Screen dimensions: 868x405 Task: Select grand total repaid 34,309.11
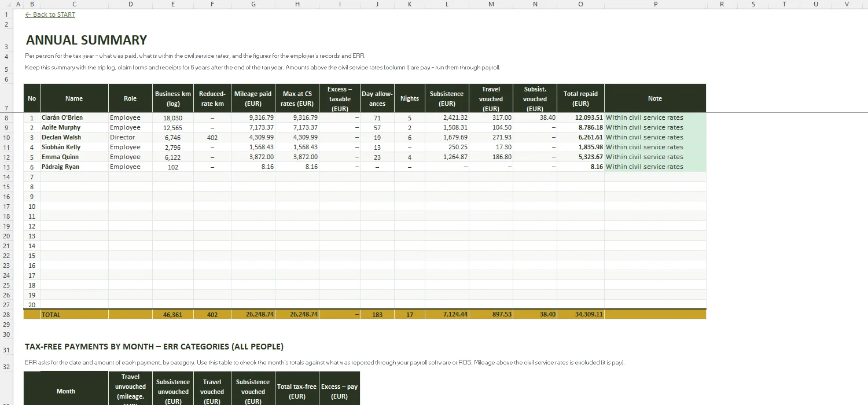(x=580, y=315)
